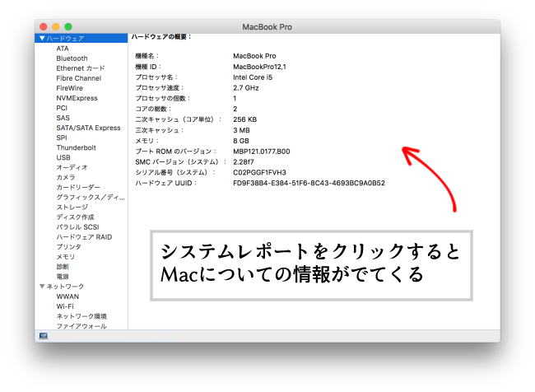535x392 pixels.
Task: Select SAS in the sidebar
Action: (63, 118)
